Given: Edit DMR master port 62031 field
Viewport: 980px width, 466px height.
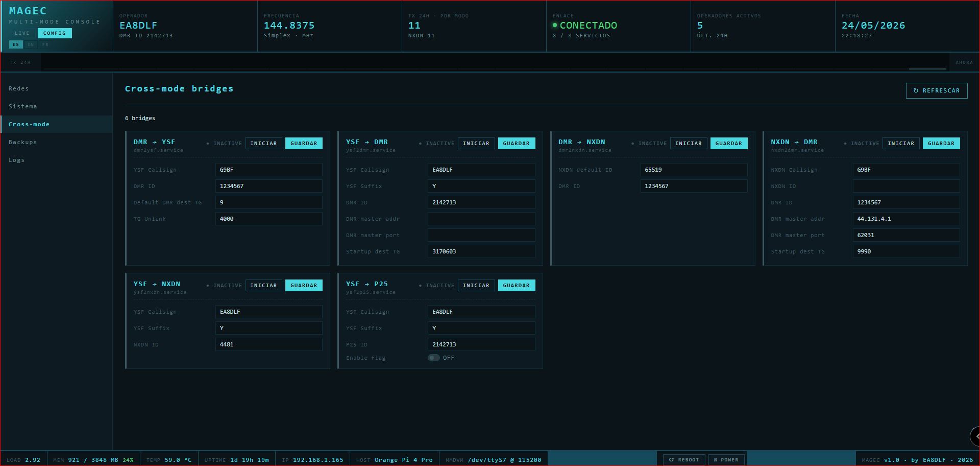Looking at the screenshot, I should (x=906, y=235).
